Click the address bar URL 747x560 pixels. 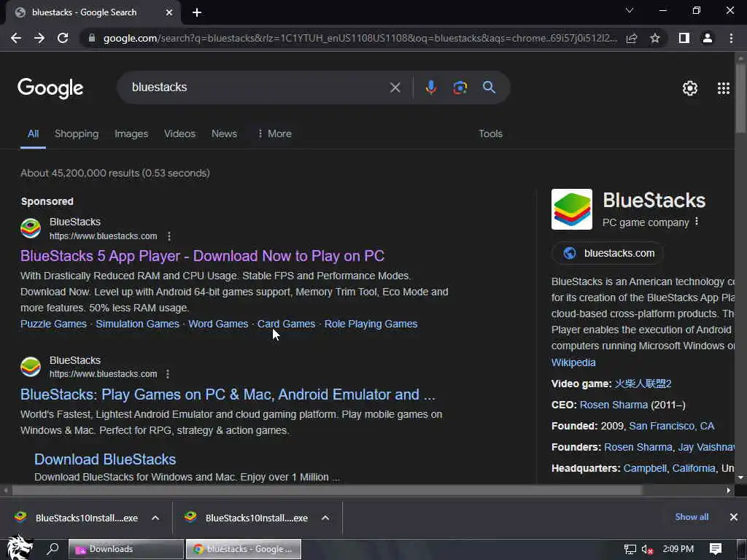tap(360, 38)
